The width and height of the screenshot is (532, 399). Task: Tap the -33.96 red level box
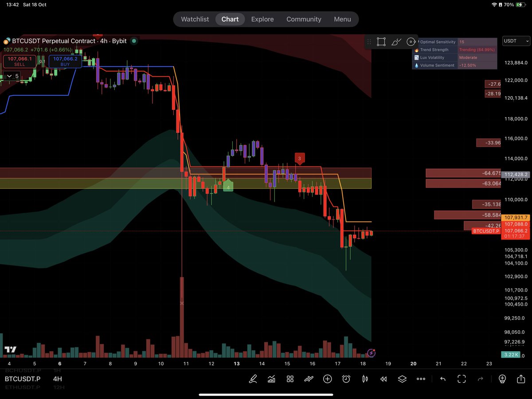pos(489,143)
